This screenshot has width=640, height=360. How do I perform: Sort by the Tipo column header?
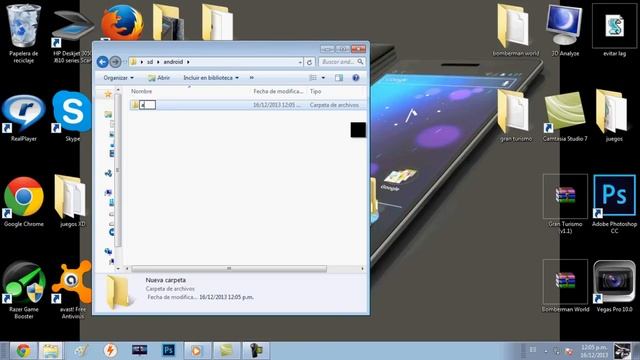[316, 91]
